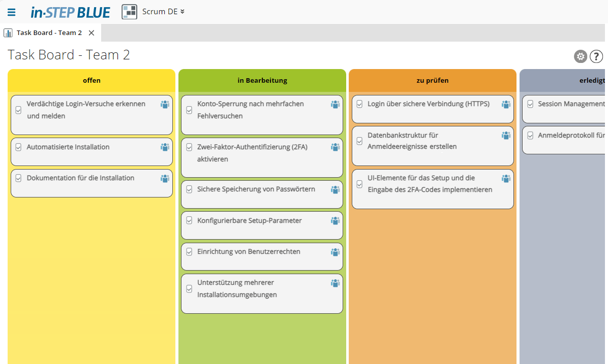This screenshot has height=364, width=608.
Task: Select the "Task Board - Team 2" tab
Action: (x=48, y=32)
